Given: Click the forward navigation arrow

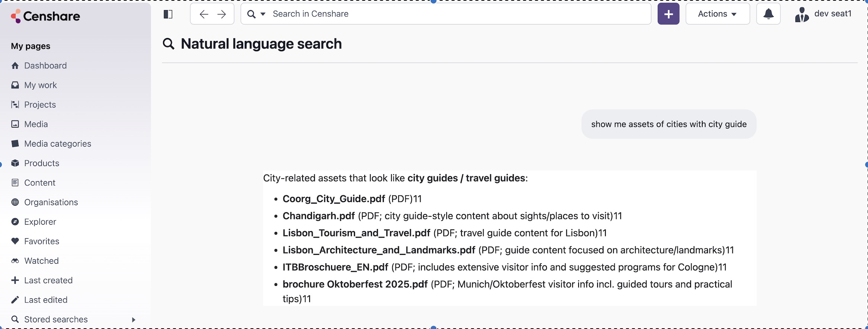Looking at the screenshot, I should (x=222, y=14).
